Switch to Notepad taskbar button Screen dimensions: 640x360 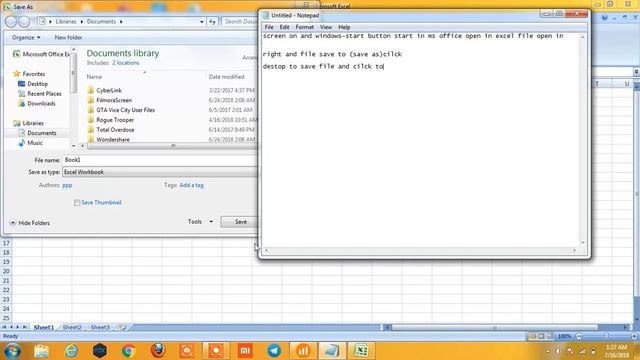tap(332, 351)
